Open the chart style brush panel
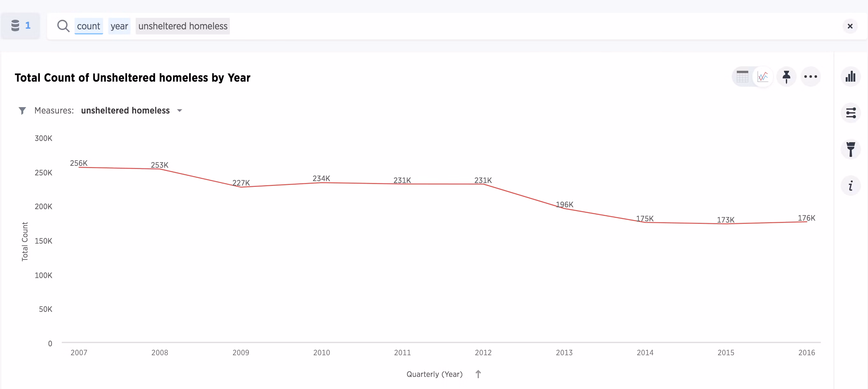The height and width of the screenshot is (389, 868). 850,149
